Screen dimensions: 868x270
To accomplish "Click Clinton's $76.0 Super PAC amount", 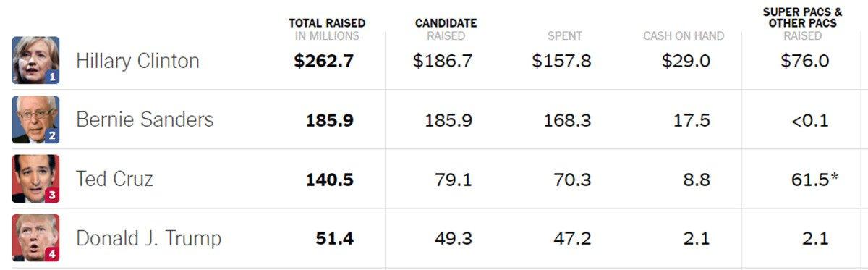I will coord(805,61).
